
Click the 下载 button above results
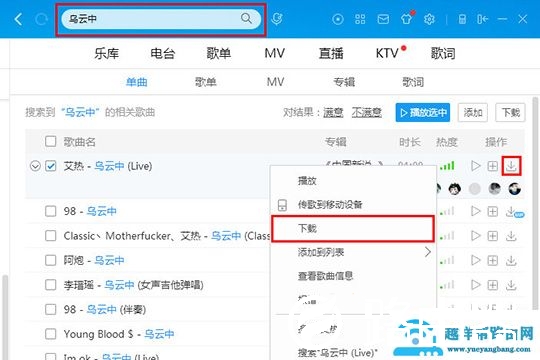click(x=510, y=112)
